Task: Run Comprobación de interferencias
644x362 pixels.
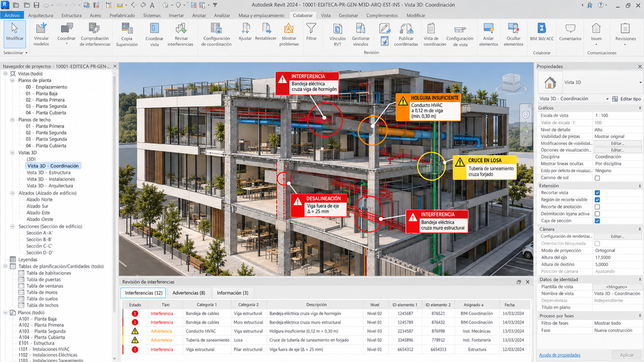Action: pos(95,34)
